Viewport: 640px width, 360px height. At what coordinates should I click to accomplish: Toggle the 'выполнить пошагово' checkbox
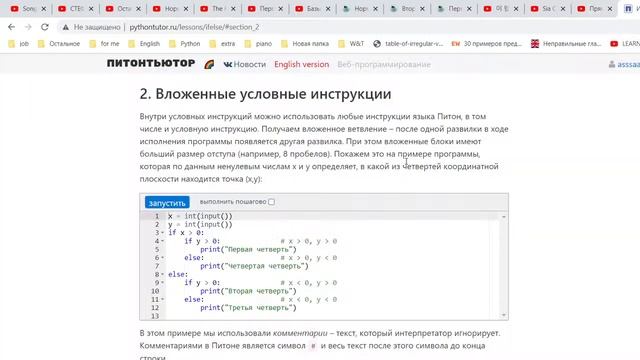(271, 202)
